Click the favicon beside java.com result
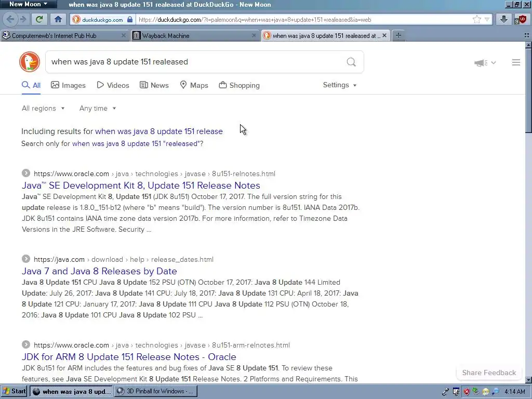532x399 pixels. click(26, 259)
